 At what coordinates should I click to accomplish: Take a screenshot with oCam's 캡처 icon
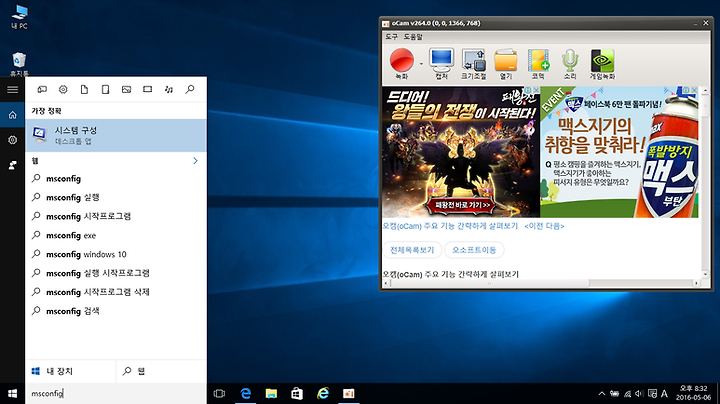coord(441,64)
